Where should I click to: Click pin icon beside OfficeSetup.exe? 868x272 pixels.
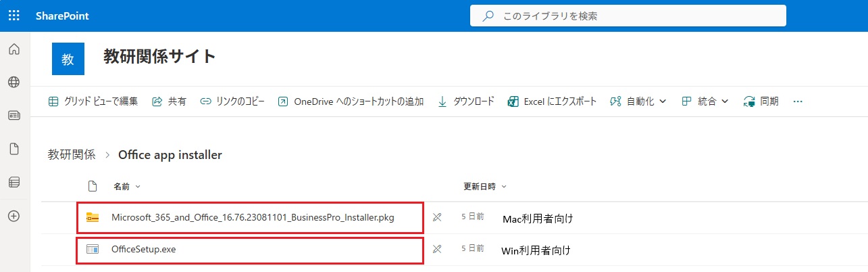click(437, 250)
